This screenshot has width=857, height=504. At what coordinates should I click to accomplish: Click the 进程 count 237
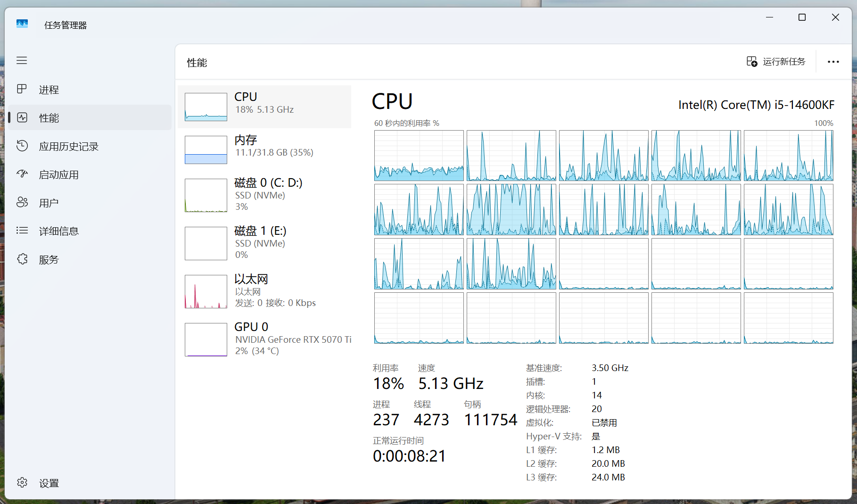386,420
